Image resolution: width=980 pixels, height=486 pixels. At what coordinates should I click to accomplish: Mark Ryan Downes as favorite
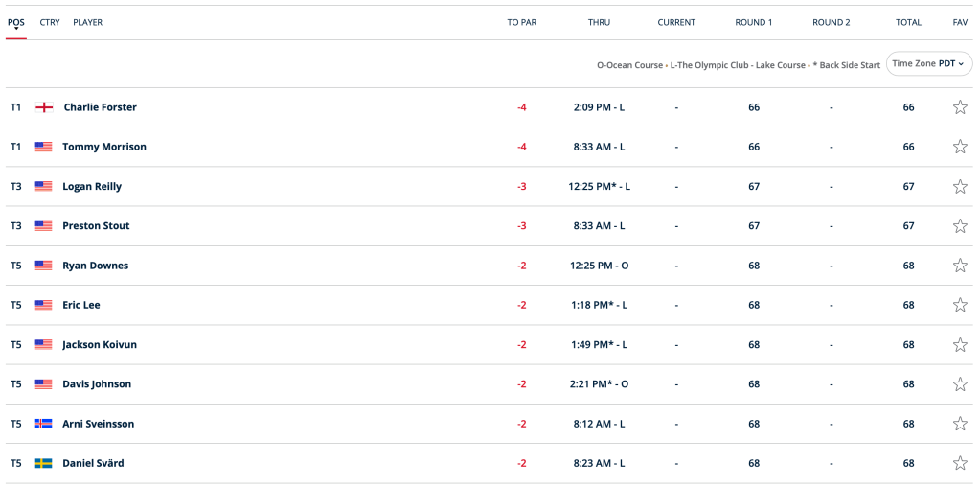pos(960,266)
